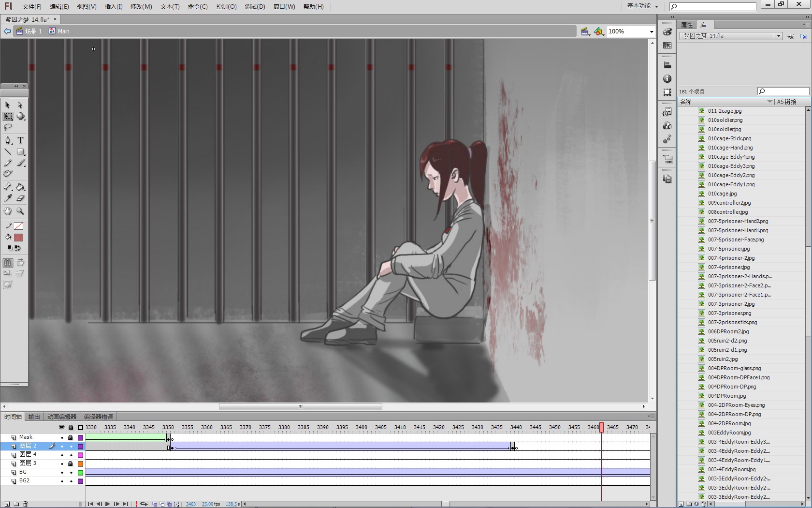The image size is (812, 508).
Task: Click the orange outline swatch of 图层 3
Action: 80,464
